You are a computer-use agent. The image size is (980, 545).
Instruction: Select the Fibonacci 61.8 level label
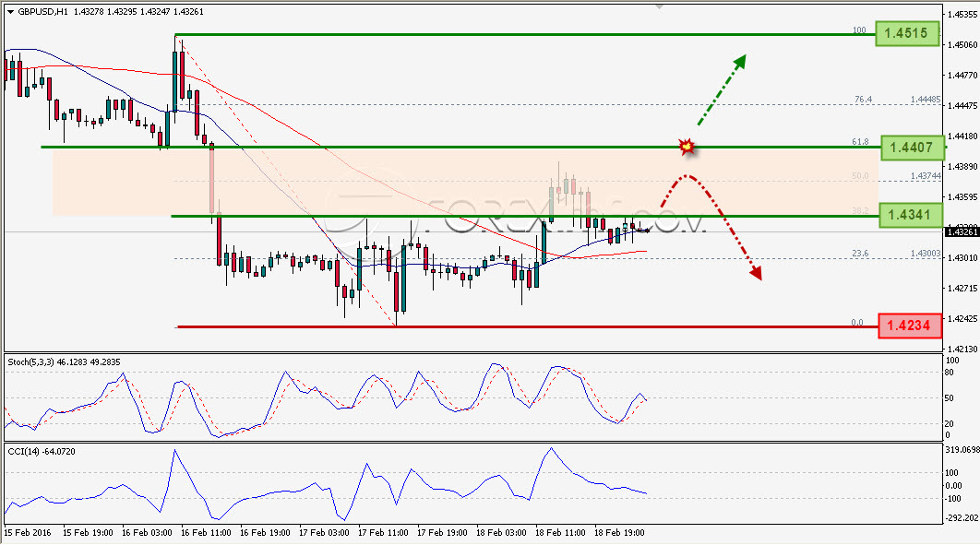click(860, 142)
